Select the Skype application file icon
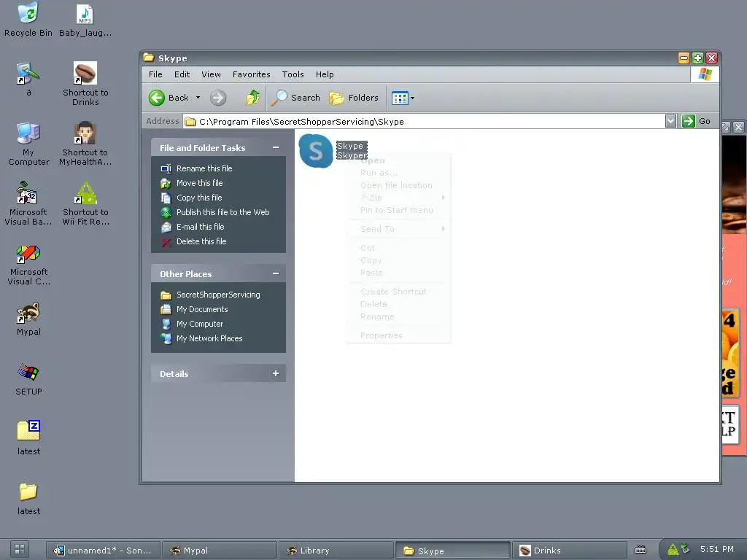 (315, 151)
